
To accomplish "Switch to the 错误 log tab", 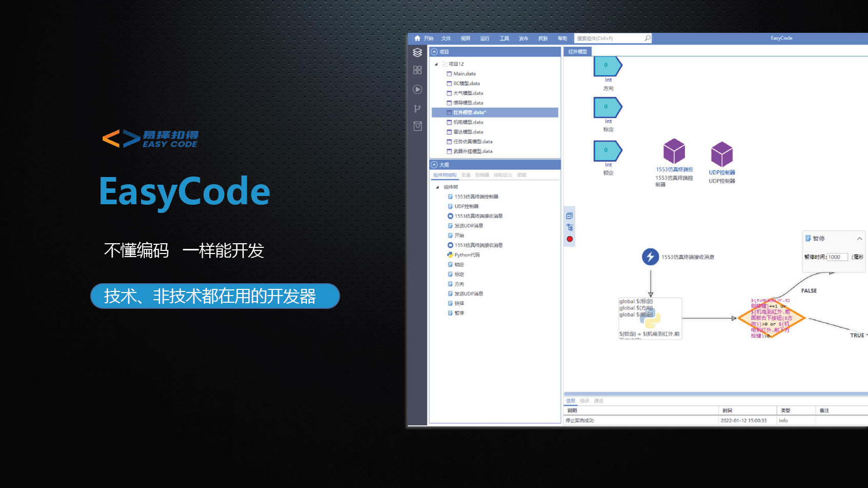I will [584, 401].
